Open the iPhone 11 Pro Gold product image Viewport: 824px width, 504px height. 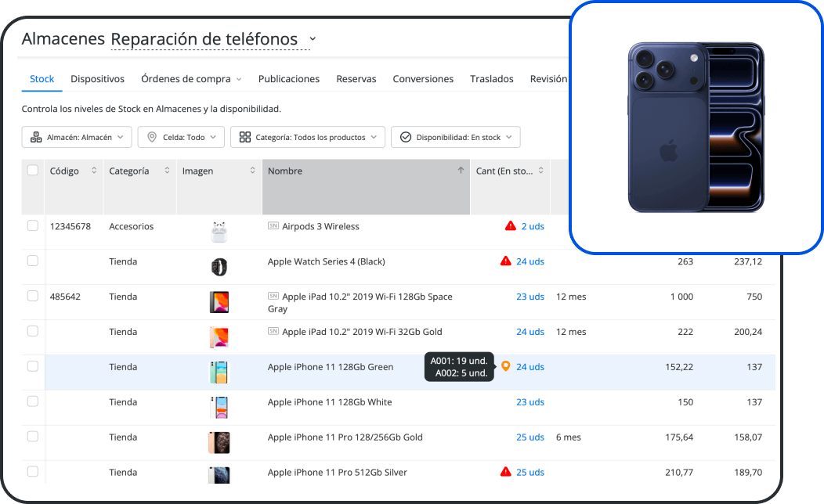click(x=219, y=443)
